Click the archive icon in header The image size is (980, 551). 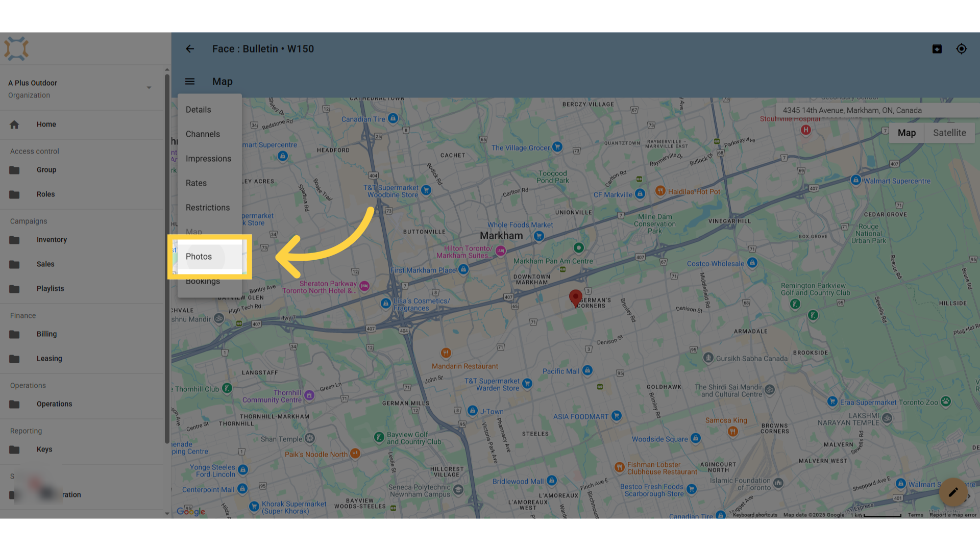pyautogui.click(x=937, y=49)
